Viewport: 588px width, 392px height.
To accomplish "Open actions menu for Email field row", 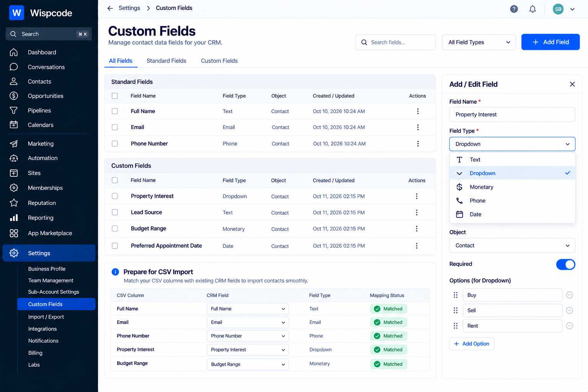I will [418, 127].
